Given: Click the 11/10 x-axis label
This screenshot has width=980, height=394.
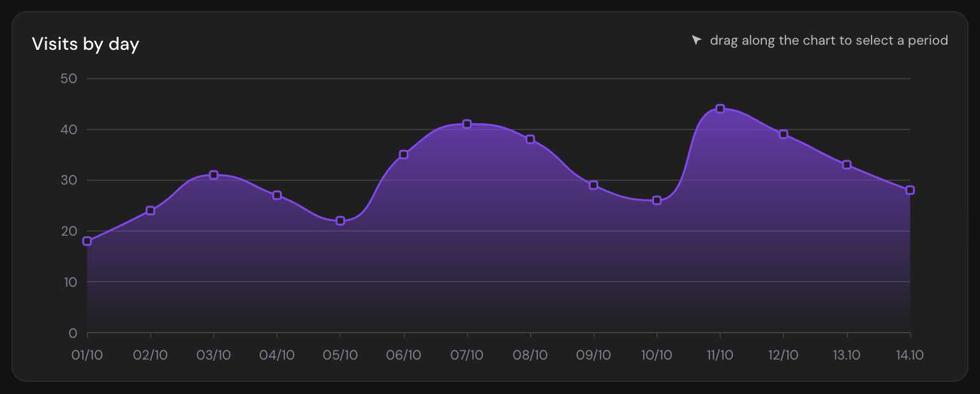Looking at the screenshot, I should pyautogui.click(x=720, y=355).
